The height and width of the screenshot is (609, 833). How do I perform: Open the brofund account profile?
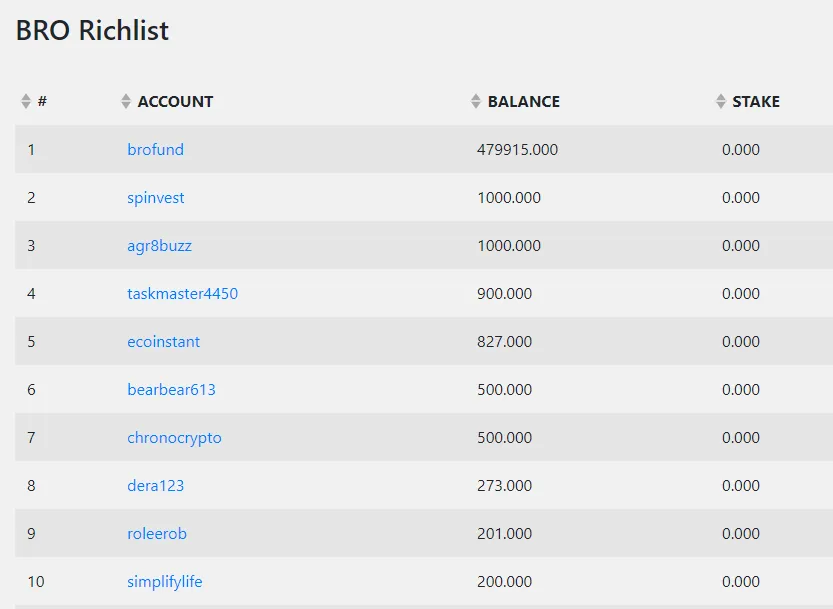click(155, 149)
